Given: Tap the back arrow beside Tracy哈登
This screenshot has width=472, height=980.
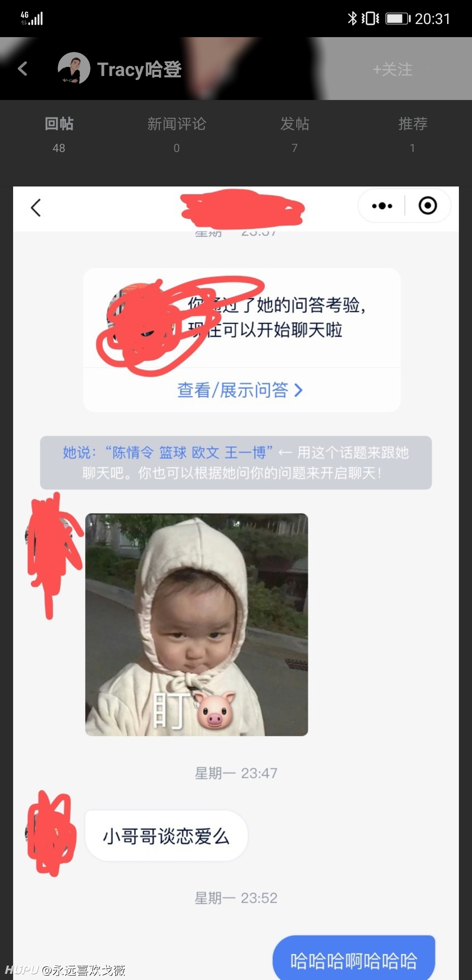Looking at the screenshot, I should click(x=23, y=69).
